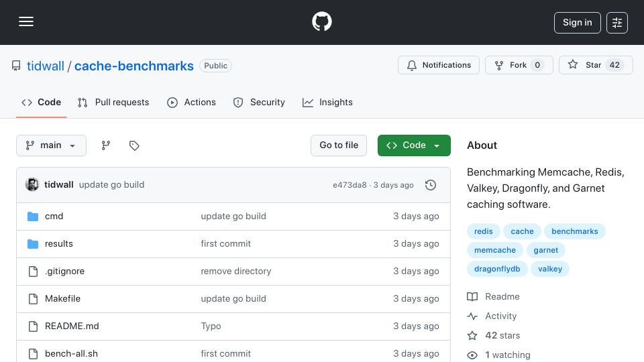This screenshot has width=644, height=362.
Task: Click the repository book icon beside tidwall
Action: (16, 66)
